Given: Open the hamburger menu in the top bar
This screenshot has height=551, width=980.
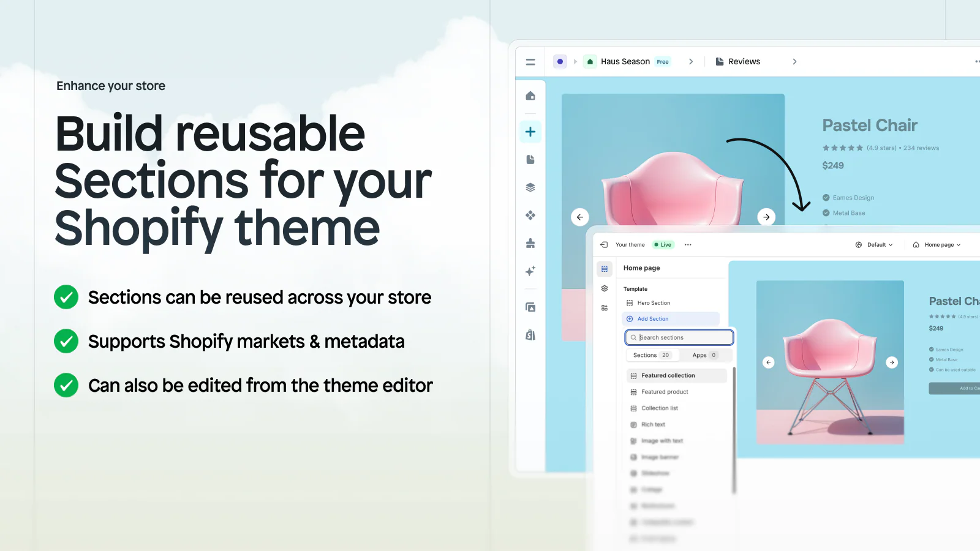Looking at the screenshot, I should tap(530, 62).
